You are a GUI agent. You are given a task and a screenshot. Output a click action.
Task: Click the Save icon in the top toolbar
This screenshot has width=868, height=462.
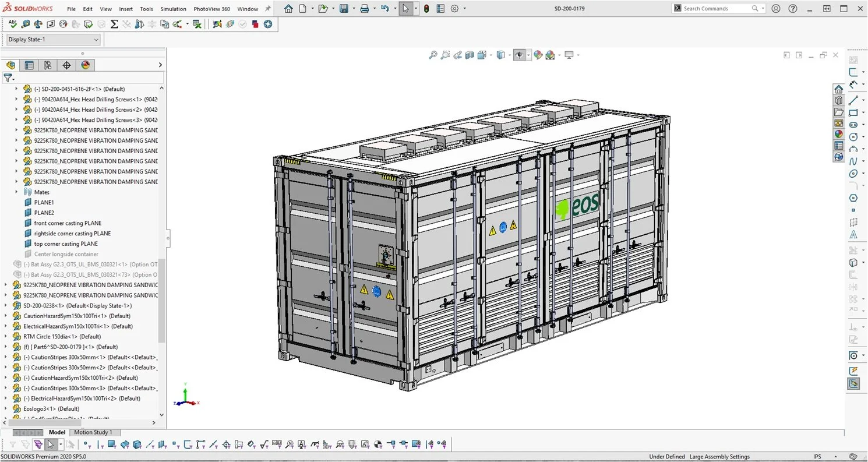point(344,9)
